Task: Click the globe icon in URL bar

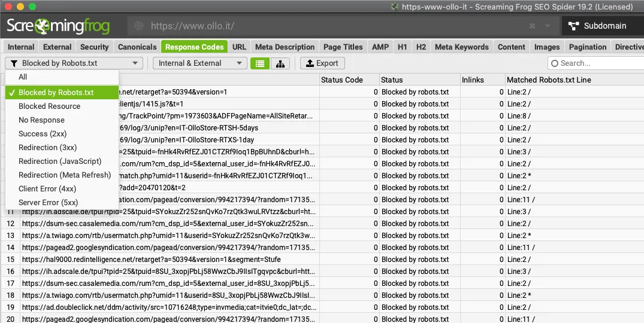Action: [x=139, y=26]
